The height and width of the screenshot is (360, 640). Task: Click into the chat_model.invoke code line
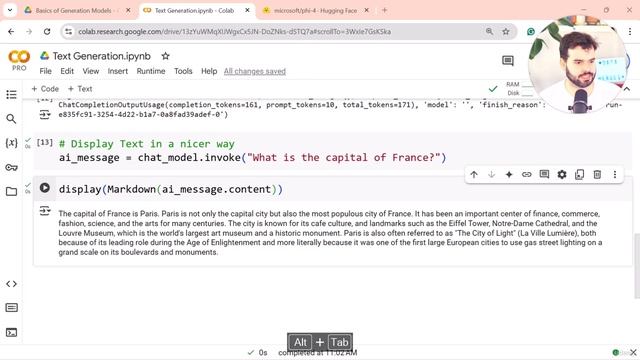253,158
